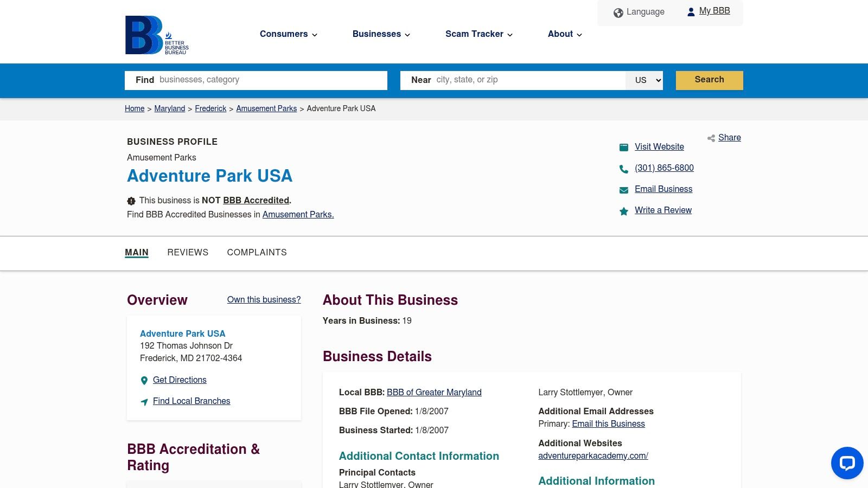
Task: Click the user icon beside My BBB
Action: coord(691,12)
